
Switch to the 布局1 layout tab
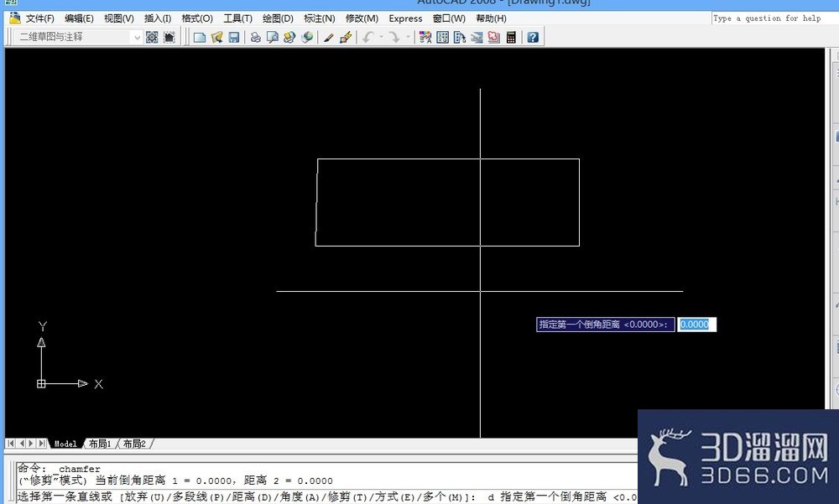pos(100,444)
